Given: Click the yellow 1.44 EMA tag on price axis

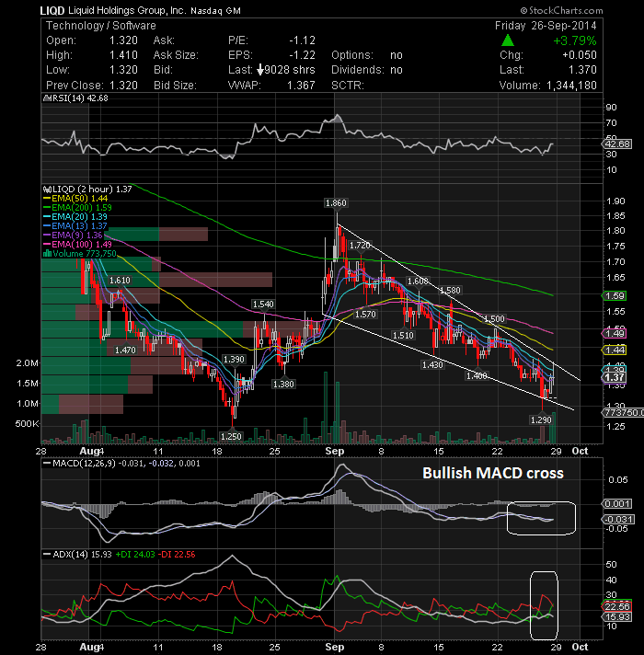Looking at the screenshot, I should [614, 350].
